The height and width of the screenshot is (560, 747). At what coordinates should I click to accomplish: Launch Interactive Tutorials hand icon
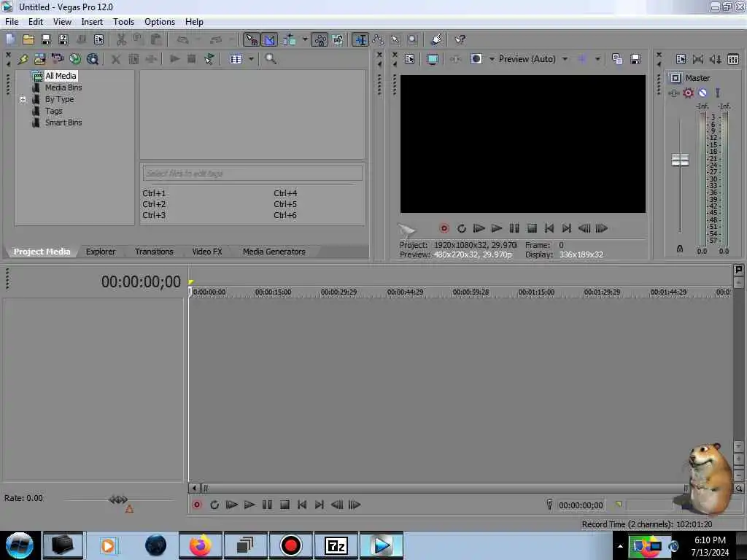[x=436, y=39]
